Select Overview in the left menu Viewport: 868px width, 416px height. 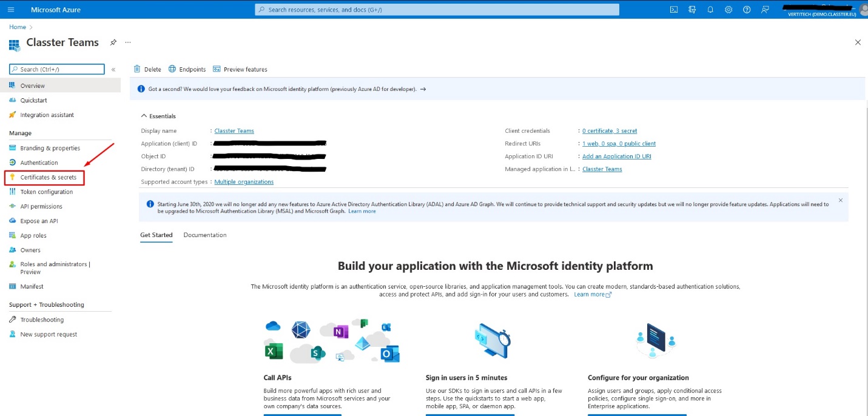tap(60, 86)
